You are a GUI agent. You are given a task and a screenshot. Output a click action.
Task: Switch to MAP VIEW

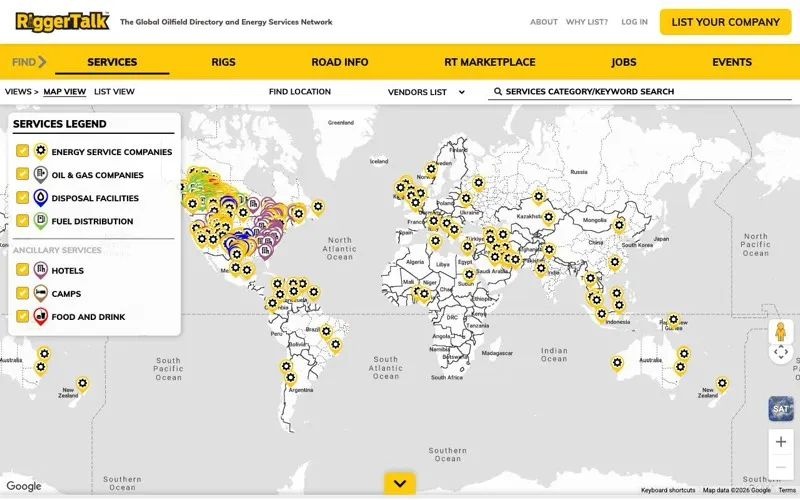click(x=64, y=91)
